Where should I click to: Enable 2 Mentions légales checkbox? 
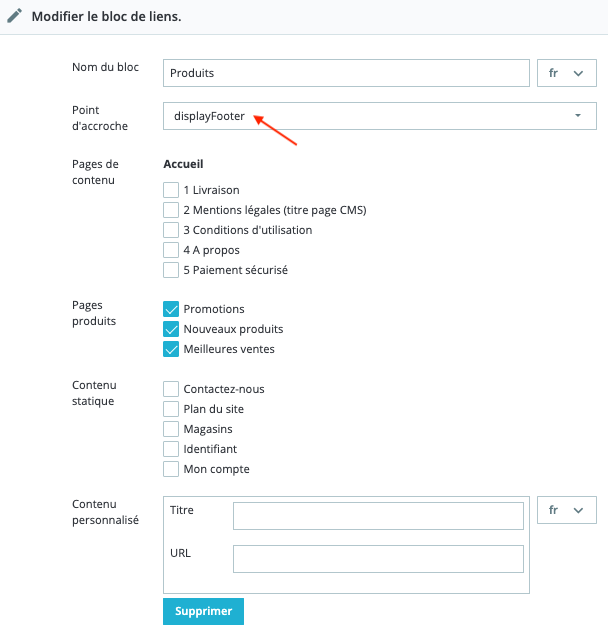pos(171,210)
